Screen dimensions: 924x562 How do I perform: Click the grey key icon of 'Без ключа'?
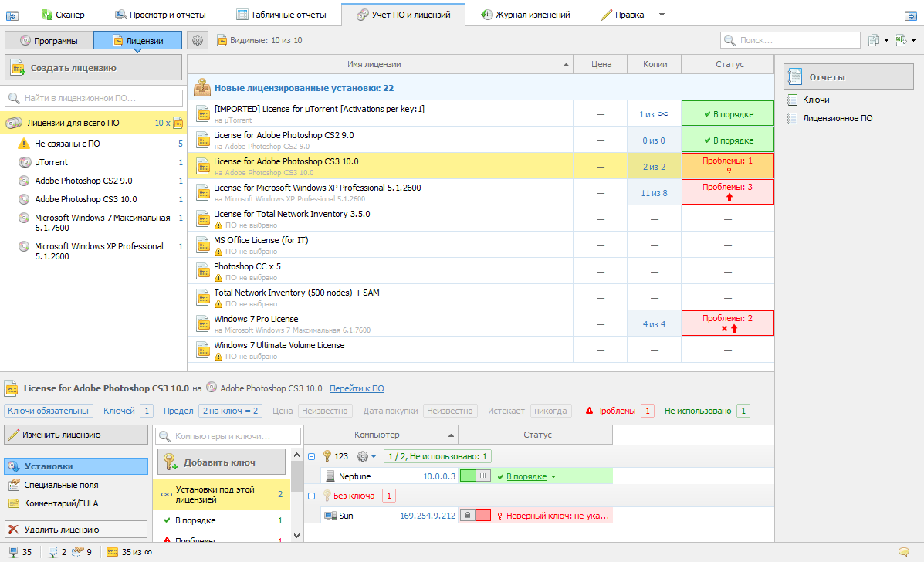[327, 496]
